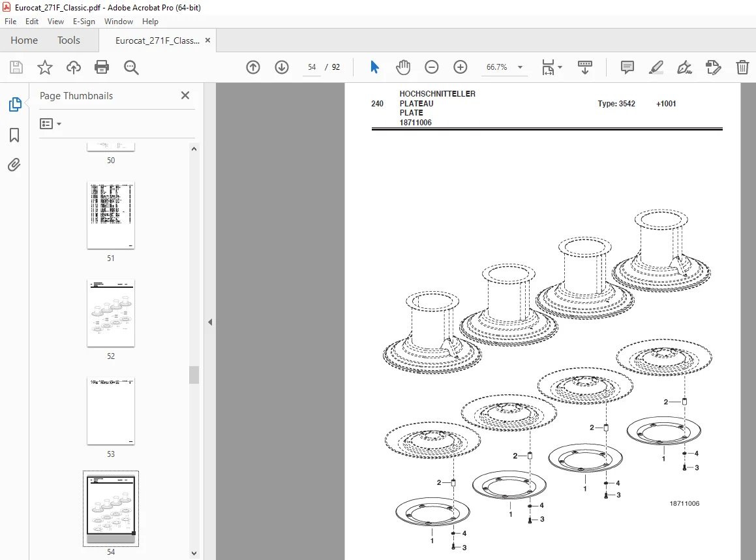
Task: Open the View menu
Action: point(55,22)
